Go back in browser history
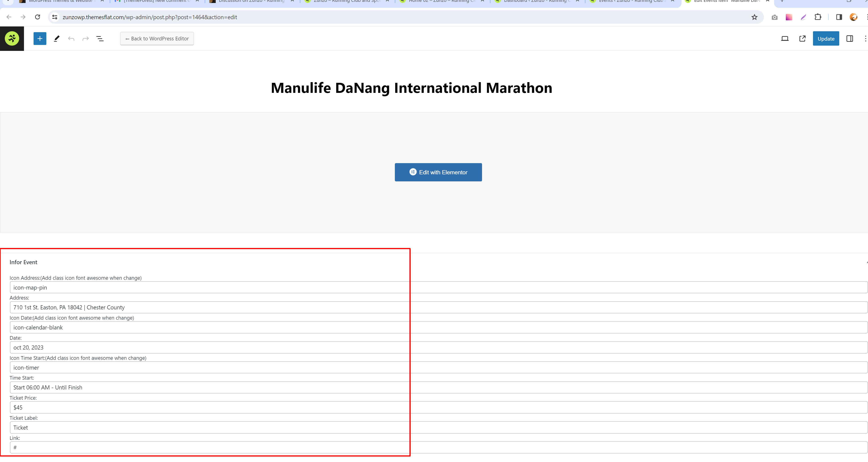This screenshot has height=462, width=868. [x=9, y=17]
